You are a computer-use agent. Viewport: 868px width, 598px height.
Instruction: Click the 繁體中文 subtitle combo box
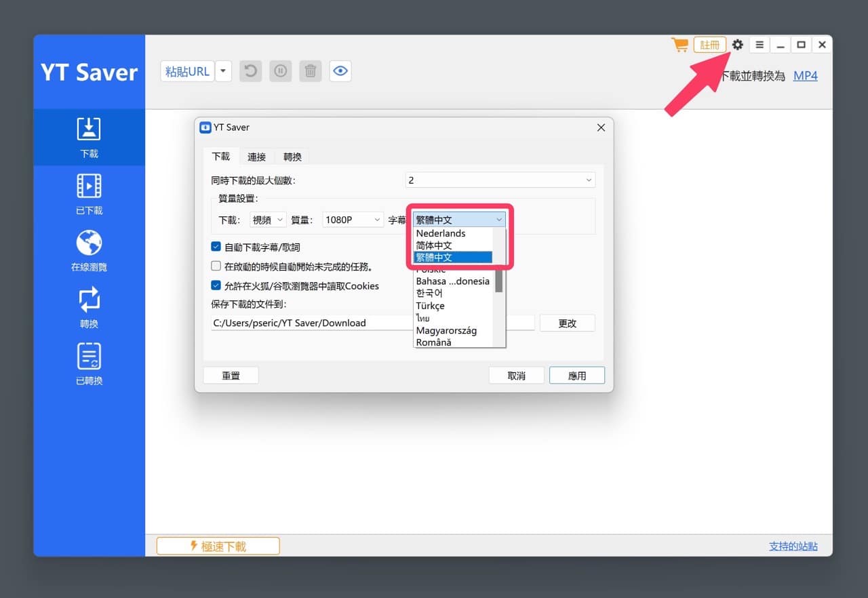(459, 220)
